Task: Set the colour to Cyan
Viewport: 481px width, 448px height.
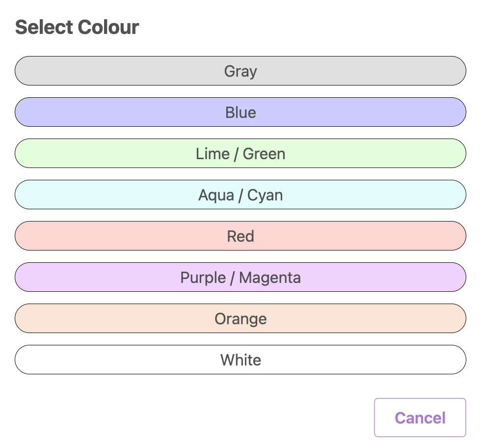Action: [x=240, y=195]
